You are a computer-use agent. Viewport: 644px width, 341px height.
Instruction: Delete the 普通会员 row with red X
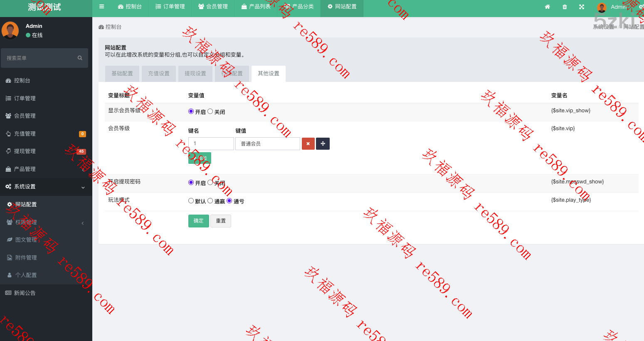pyautogui.click(x=308, y=144)
